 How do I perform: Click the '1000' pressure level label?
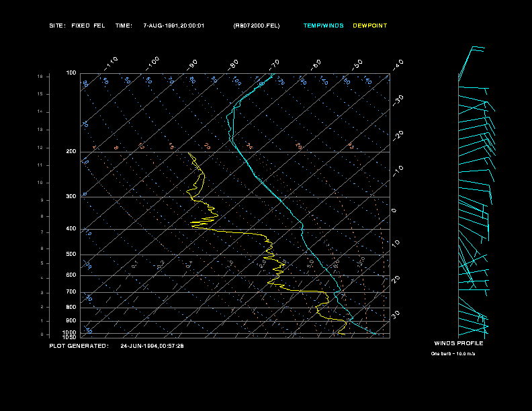[70, 332]
